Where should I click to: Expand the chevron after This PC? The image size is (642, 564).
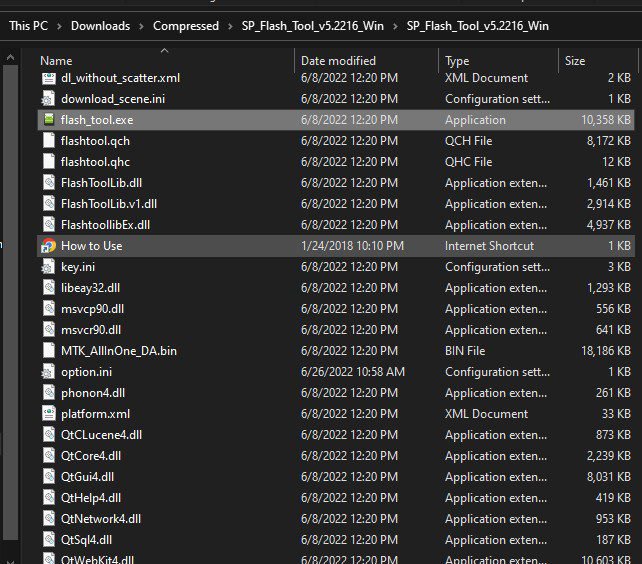tap(59, 26)
